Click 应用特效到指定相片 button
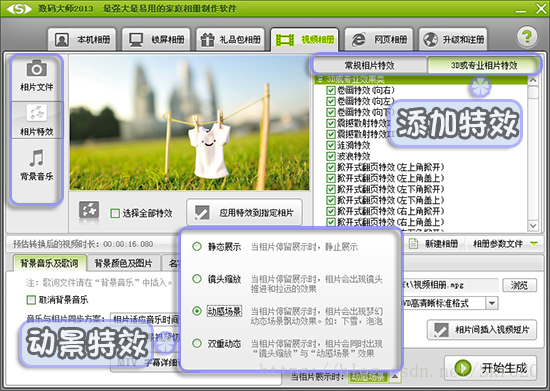Screen dimensions: 550x391 (244, 213)
